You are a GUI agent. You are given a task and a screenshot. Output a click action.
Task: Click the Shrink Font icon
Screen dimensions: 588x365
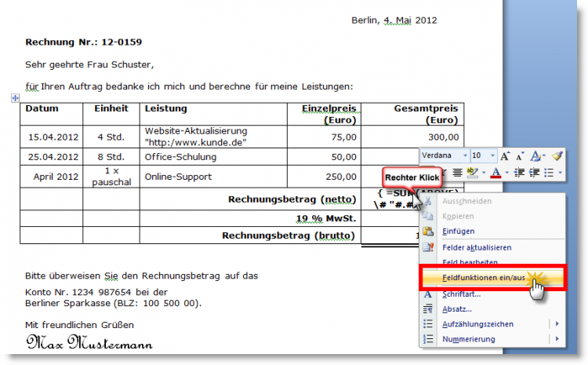coord(520,156)
